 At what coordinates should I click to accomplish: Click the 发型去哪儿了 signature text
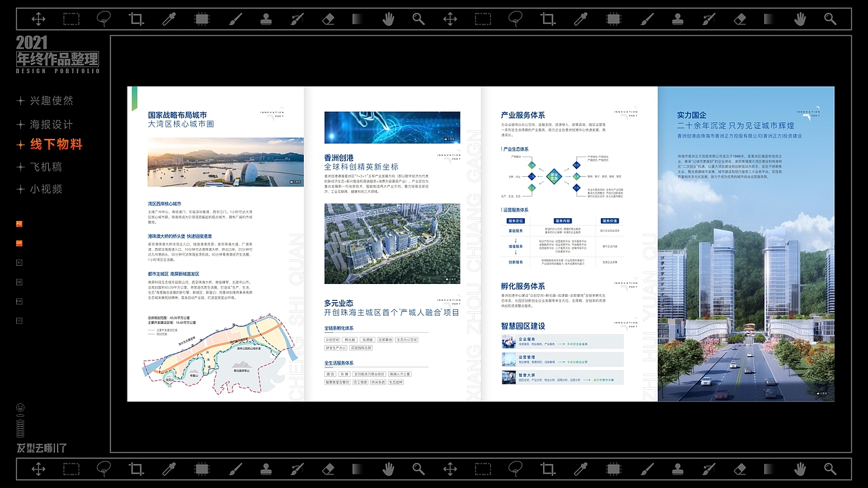(x=41, y=448)
